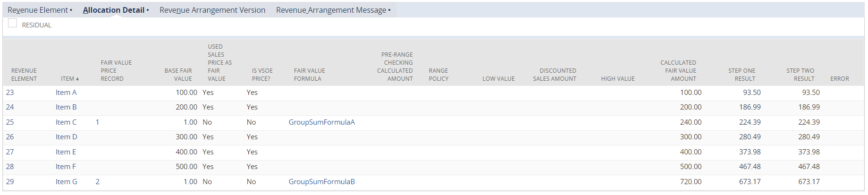The height and width of the screenshot is (195, 868).
Task: Open the Revenue Arrangement Version tab
Action: coord(212,10)
